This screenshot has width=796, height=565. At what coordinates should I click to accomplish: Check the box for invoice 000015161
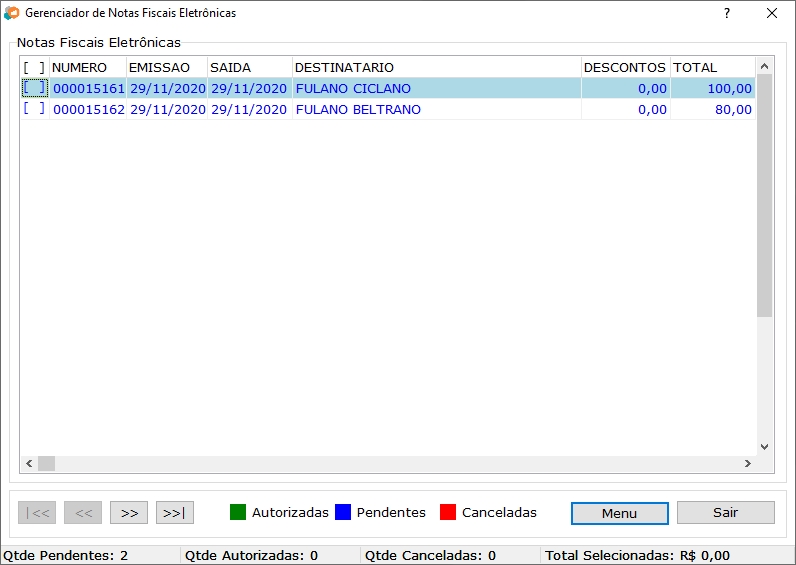pos(34,88)
